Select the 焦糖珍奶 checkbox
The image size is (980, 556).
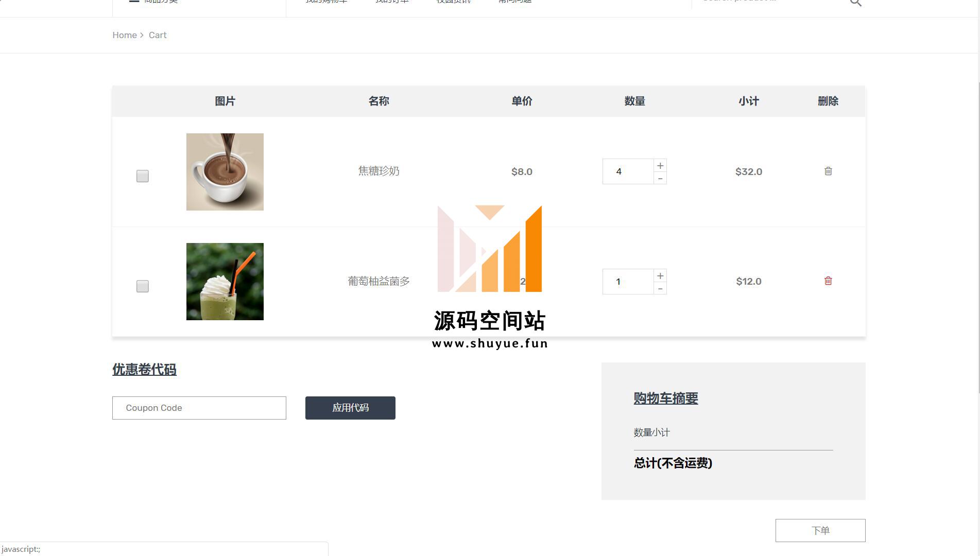coord(143,176)
